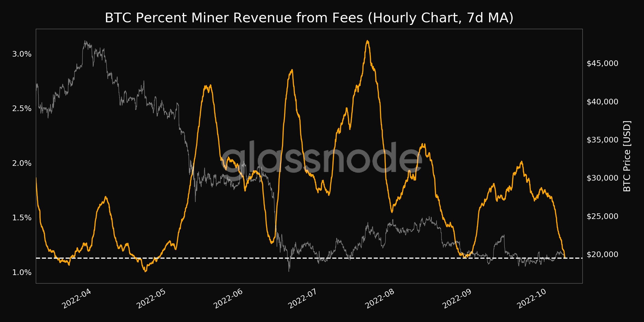Click the $45,000 price axis label
Viewport: 644px width, 322px height.
pos(602,64)
